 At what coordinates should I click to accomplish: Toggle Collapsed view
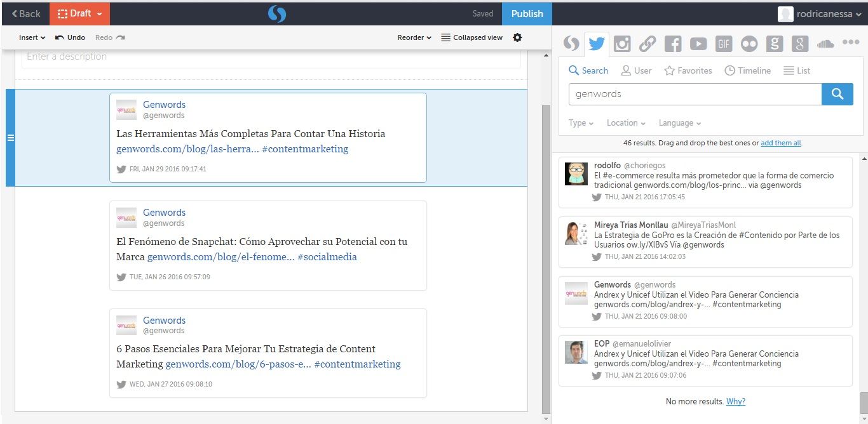point(471,37)
